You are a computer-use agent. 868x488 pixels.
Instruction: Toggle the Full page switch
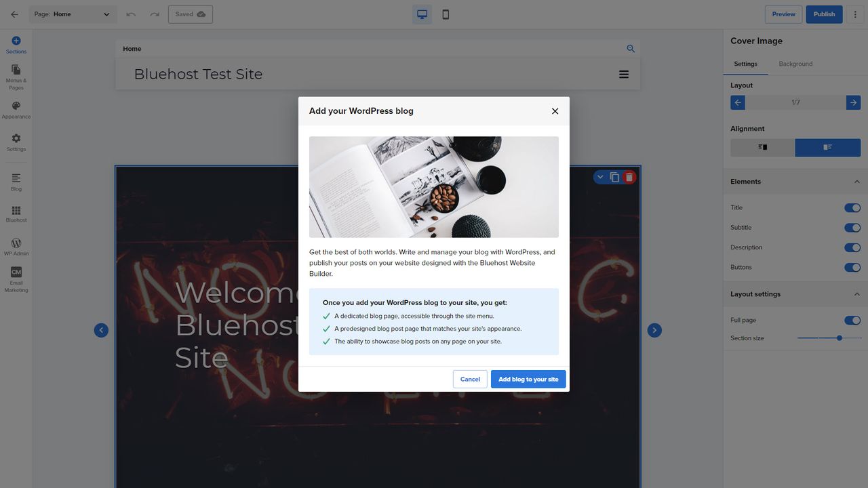(852, 320)
